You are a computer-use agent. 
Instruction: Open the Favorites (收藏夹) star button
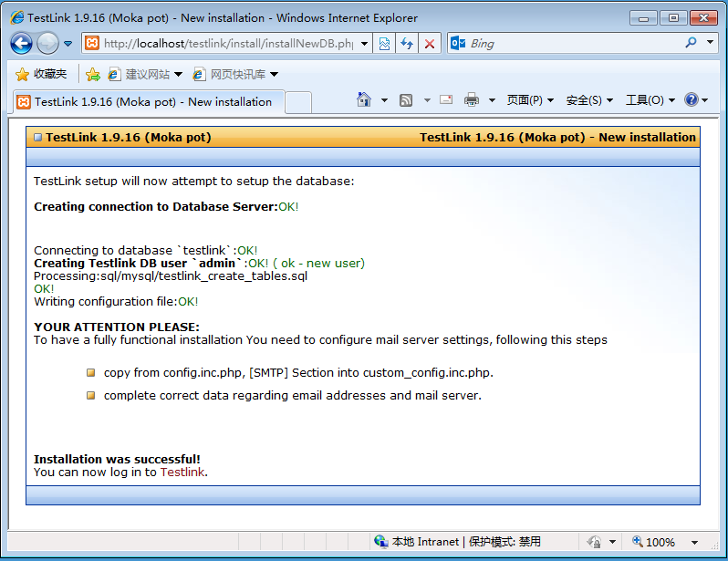(x=41, y=74)
